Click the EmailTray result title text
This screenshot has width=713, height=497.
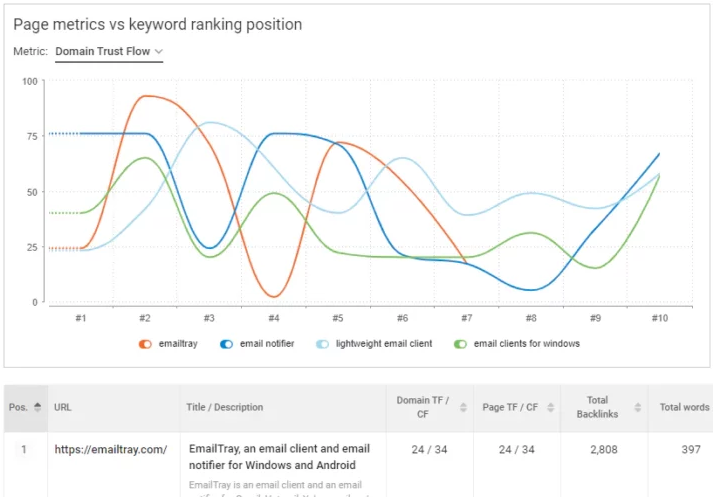pos(279,457)
